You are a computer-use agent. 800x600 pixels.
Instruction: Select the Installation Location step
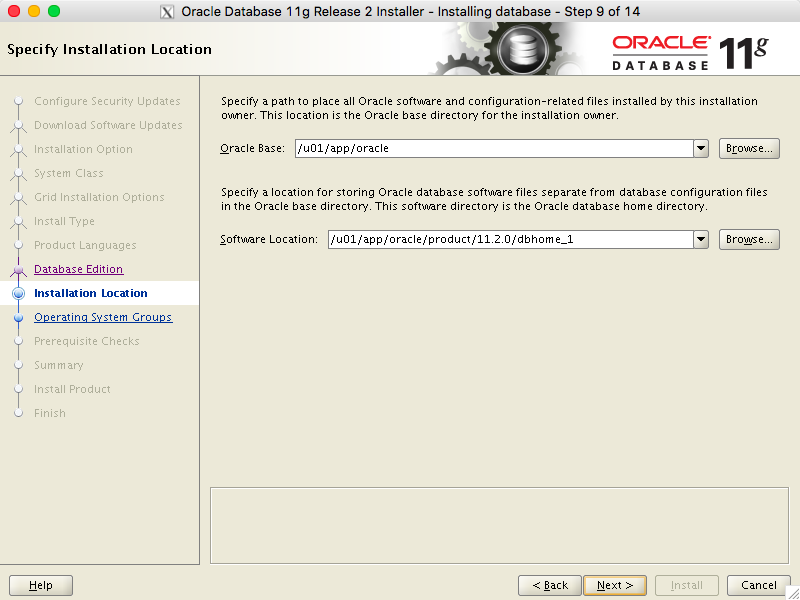coord(90,293)
